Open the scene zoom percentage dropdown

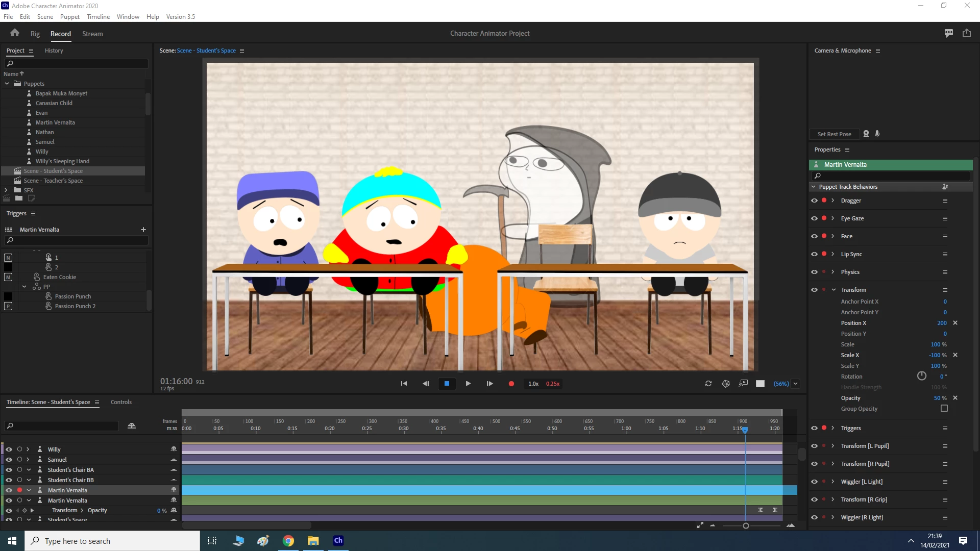click(795, 384)
